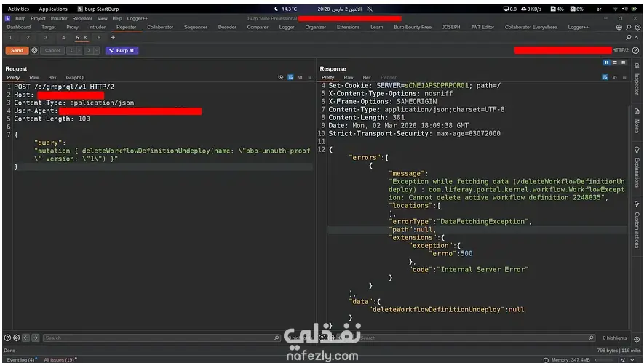
Task: Toggle Request pretty-print highlighted icon
Action: pyautogui.click(x=290, y=77)
